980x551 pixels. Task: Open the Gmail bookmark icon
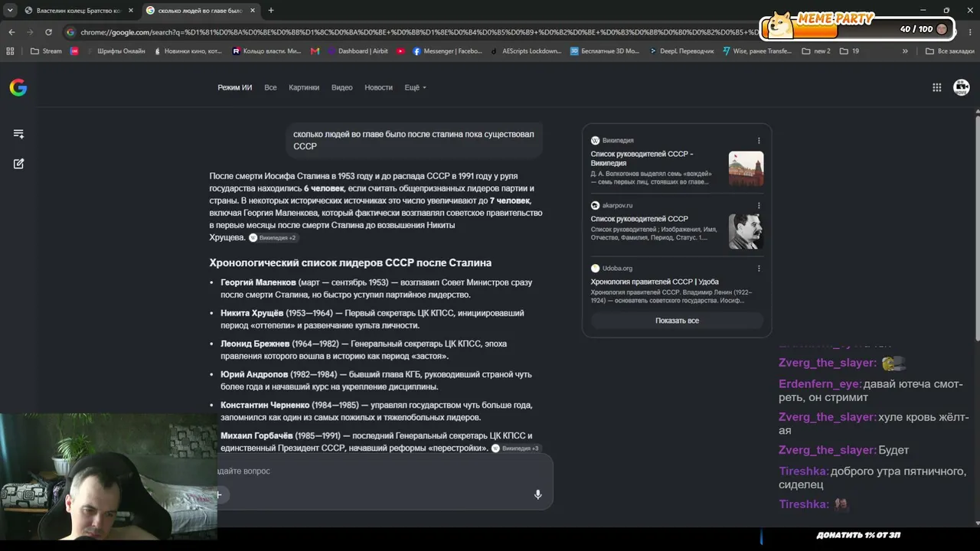coord(315,51)
